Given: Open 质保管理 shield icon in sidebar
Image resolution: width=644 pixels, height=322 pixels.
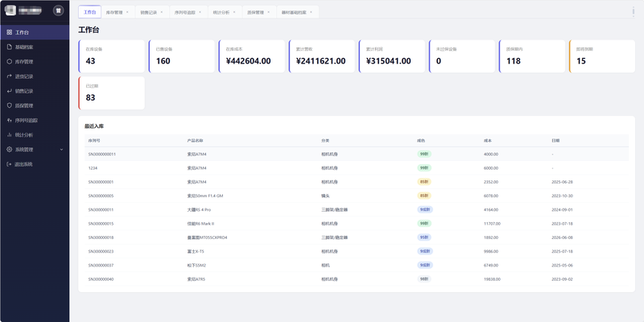Looking at the screenshot, I should pyautogui.click(x=10, y=105).
